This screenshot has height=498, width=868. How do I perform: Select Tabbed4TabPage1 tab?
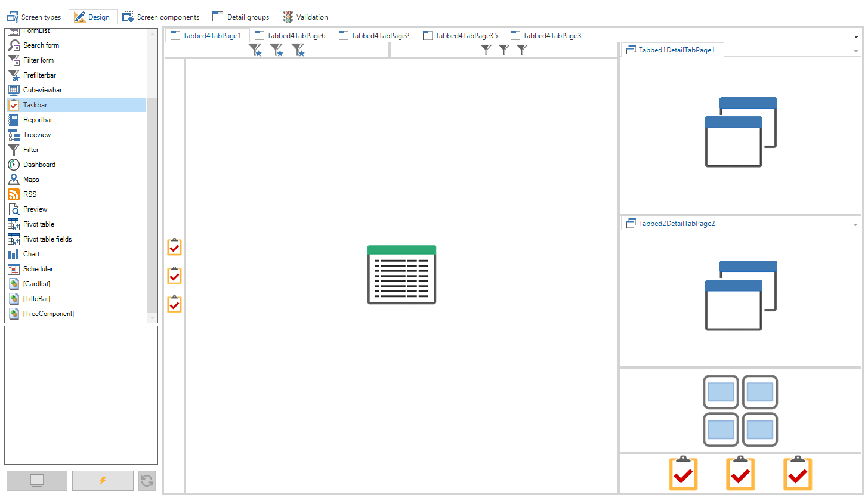pos(206,35)
